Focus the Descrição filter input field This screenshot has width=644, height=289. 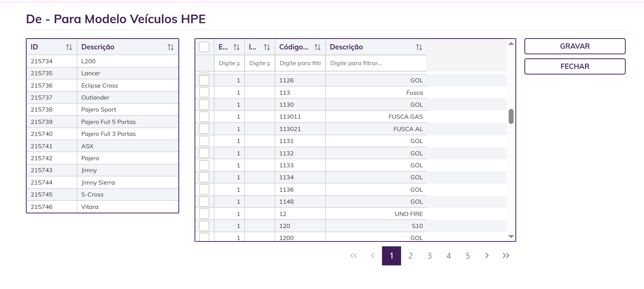[x=376, y=63]
